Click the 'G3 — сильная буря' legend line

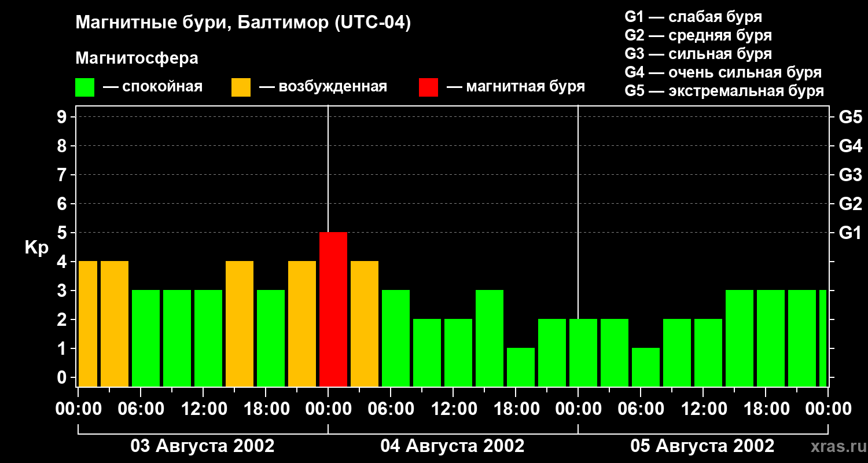(698, 54)
